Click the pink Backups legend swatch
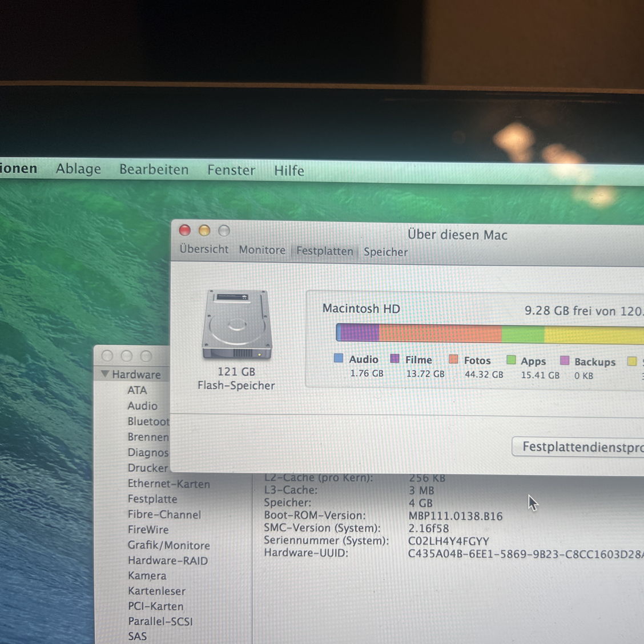This screenshot has height=644, width=644. click(x=564, y=361)
